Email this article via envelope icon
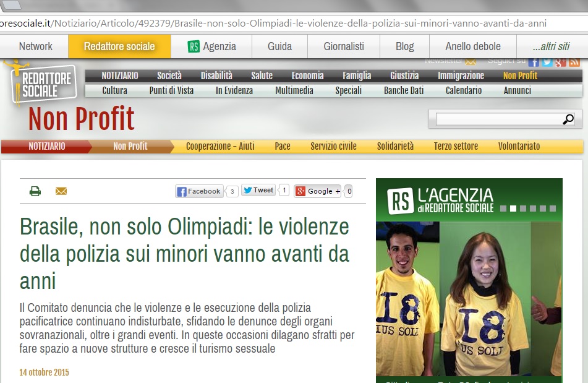 61,191
